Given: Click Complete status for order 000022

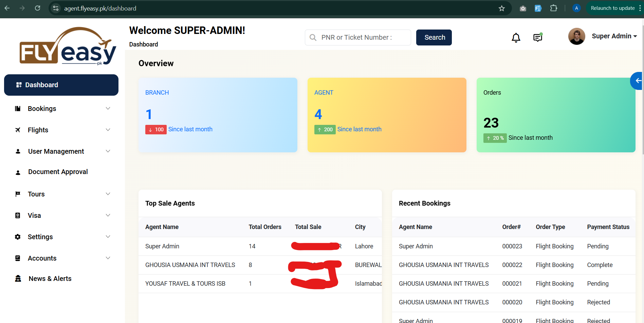Looking at the screenshot, I should pos(600,265).
